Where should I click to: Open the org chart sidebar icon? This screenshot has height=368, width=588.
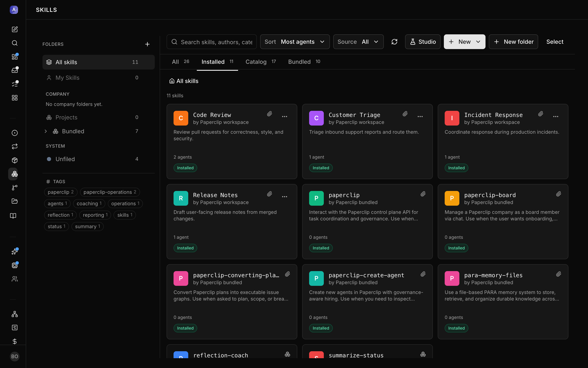click(x=14, y=314)
